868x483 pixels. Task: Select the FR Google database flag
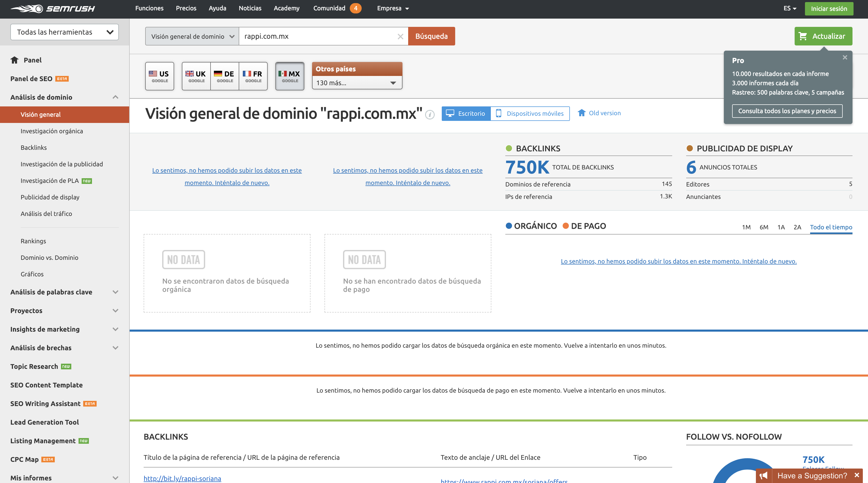click(253, 76)
